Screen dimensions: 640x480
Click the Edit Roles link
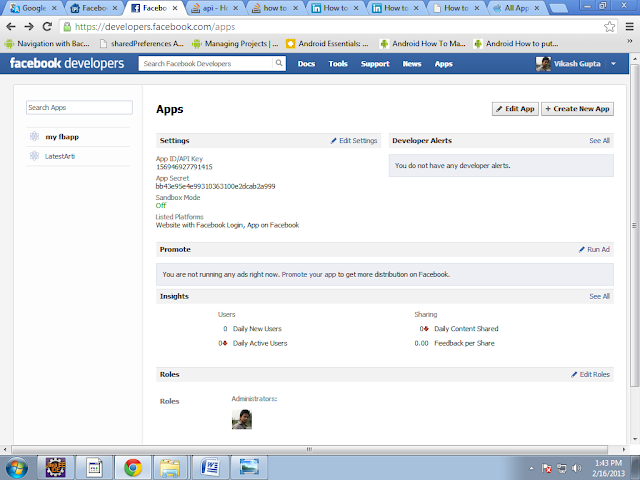click(590, 374)
